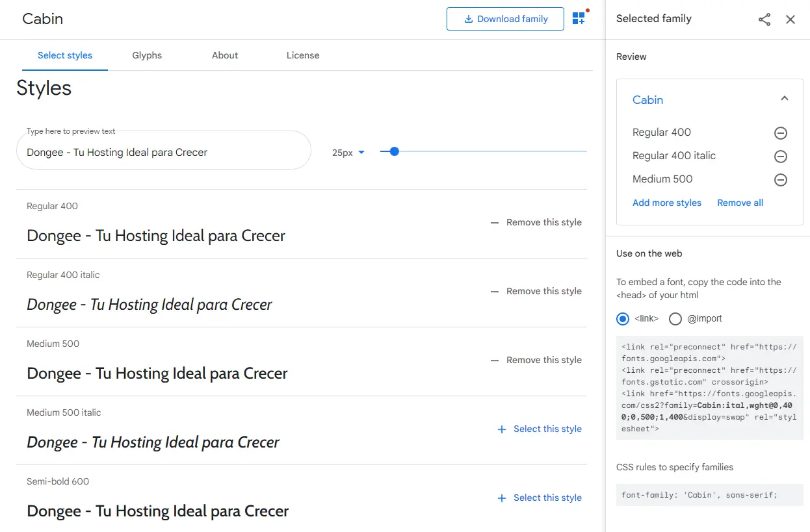Select the Semi-bold 600 style
The image size is (810, 532).
(540, 498)
